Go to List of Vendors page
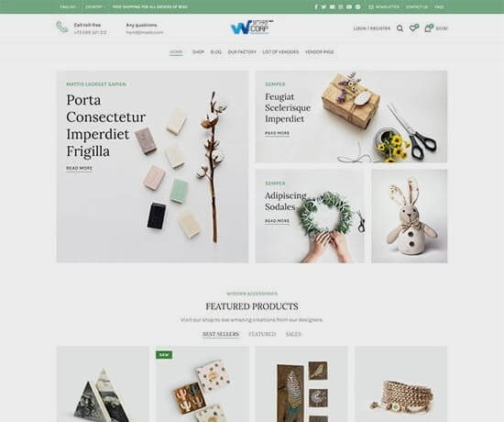 click(280, 51)
